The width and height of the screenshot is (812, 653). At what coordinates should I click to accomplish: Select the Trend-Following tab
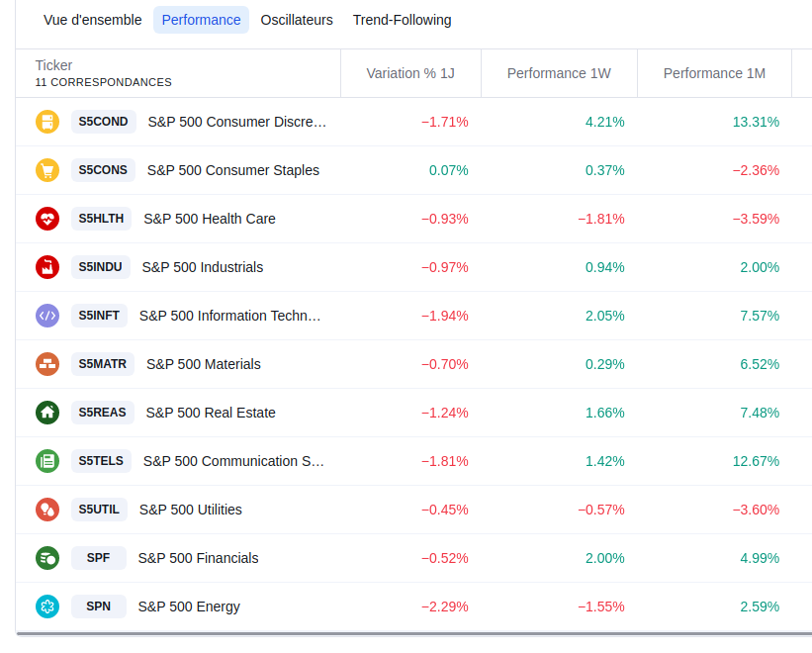402,20
